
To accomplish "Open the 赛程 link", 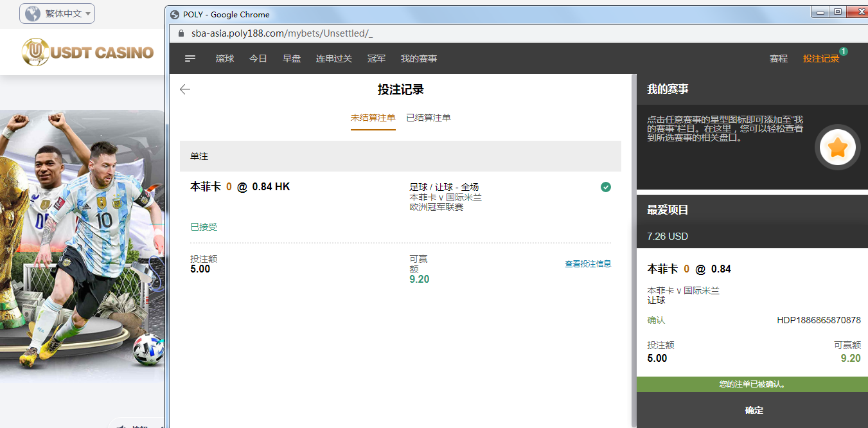I will (x=779, y=58).
